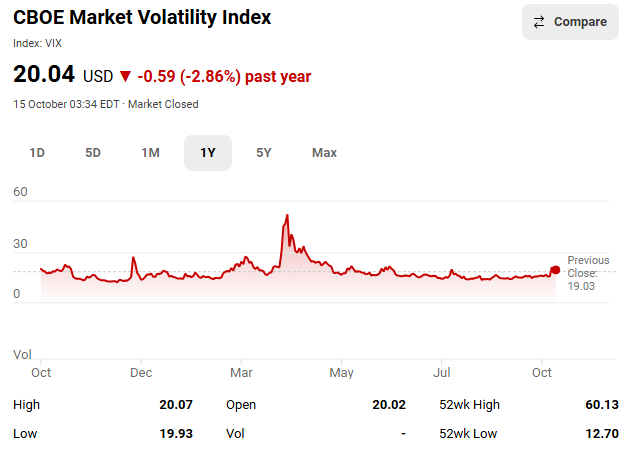Select the active 1Y range tab
The width and height of the screenshot is (634, 458).
tap(208, 153)
